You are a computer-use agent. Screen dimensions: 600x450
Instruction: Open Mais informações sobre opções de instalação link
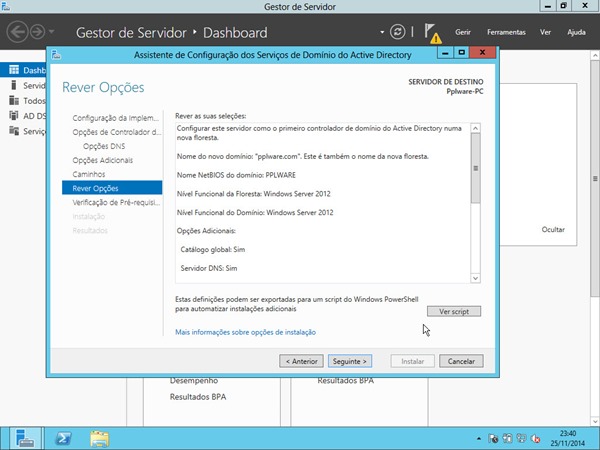coord(245,332)
